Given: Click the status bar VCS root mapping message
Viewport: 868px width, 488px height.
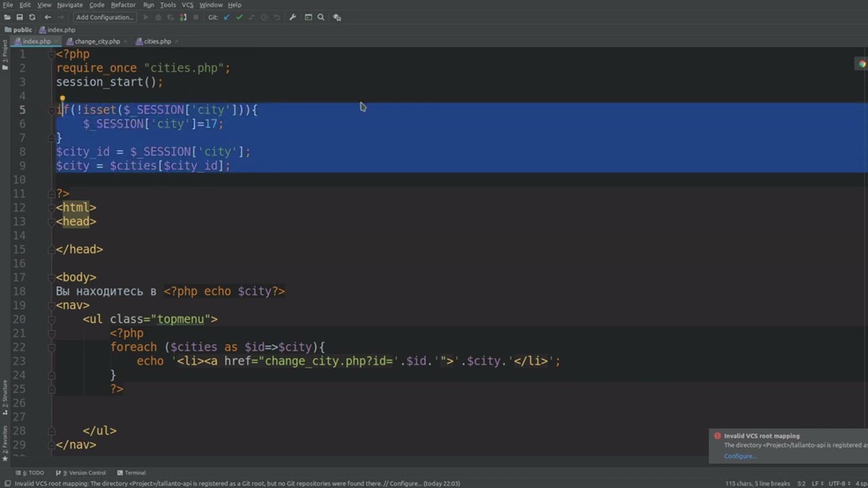Looking at the screenshot, I should pyautogui.click(x=237, y=483).
